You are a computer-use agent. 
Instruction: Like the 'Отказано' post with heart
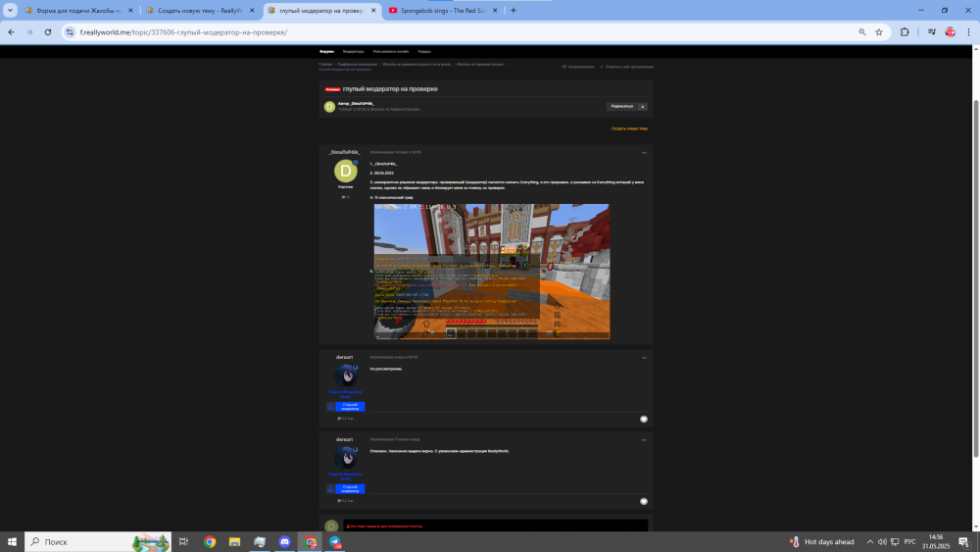[x=644, y=501]
